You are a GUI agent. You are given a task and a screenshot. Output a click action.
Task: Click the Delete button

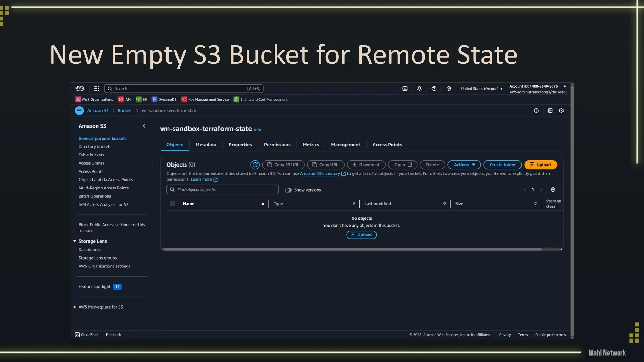pos(432,165)
